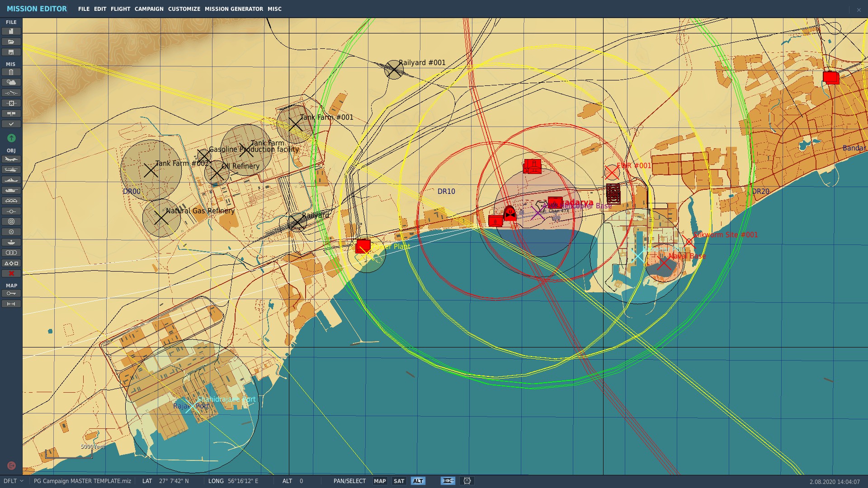Open the Mission Generator menu
The width and height of the screenshot is (868, 488).
click(x=234, y=9)
